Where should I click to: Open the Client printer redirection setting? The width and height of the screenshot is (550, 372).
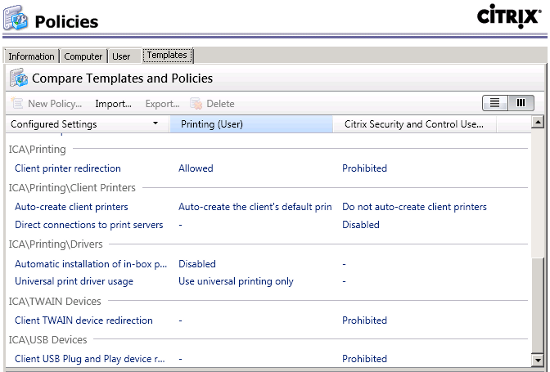[x=68, y=168]
